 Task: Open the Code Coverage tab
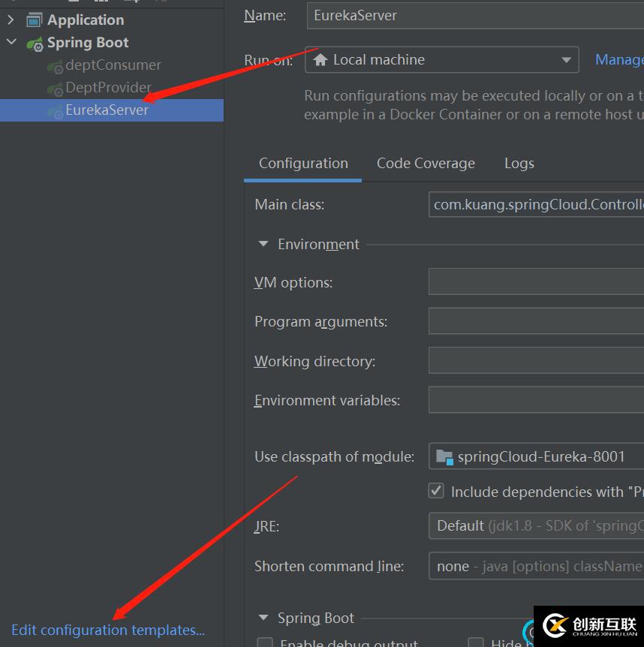(x=426, y=164)
